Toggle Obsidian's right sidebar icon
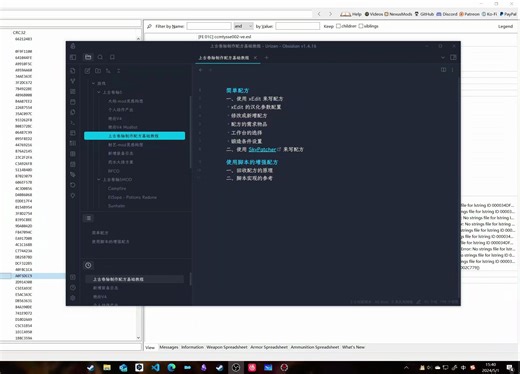520x374 pixels. pyautogui.click(x=453, y=57)
